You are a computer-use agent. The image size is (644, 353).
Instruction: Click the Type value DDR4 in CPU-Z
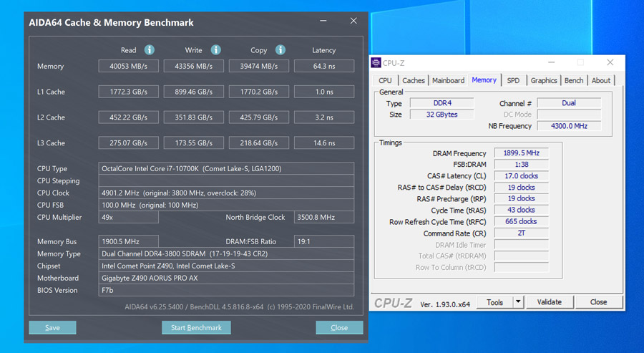coord(442,103)
